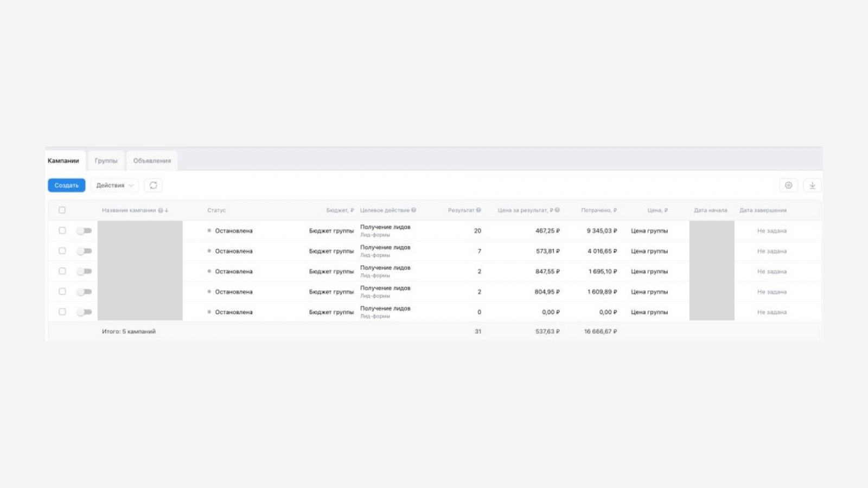Click help icon beside Название кампании
Viewport: 868px width, 488px height.
161,210
